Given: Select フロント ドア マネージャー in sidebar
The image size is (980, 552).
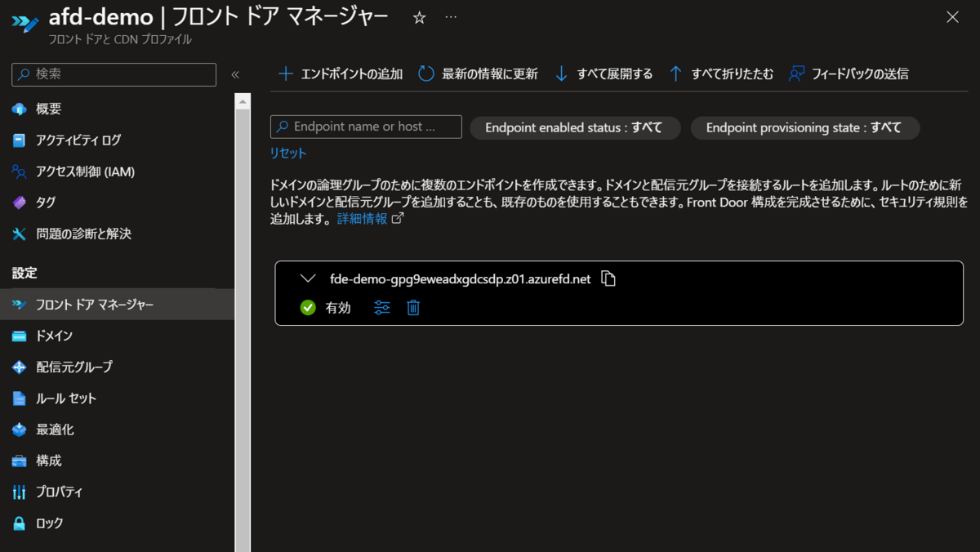Looking at the screenshot, I should 118,305.
